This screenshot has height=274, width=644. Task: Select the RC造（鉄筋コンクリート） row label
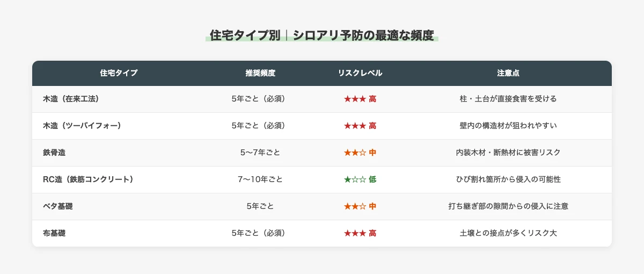88,179
